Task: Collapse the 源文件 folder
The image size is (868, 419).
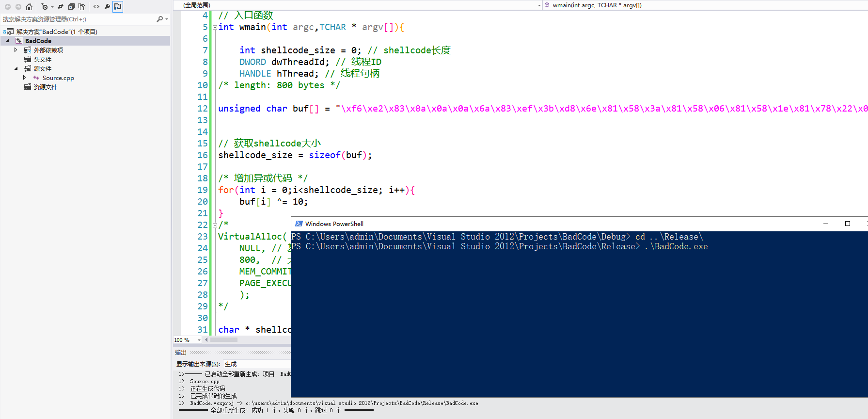Action: 16,68
